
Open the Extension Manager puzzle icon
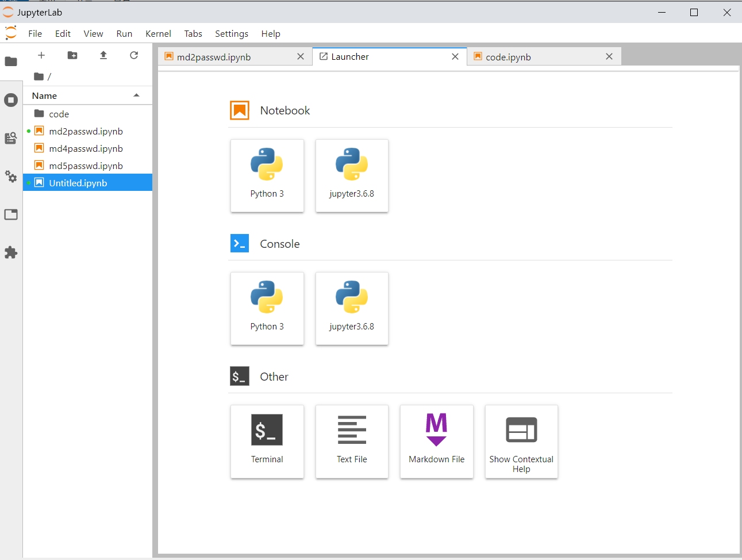[11, 252]
